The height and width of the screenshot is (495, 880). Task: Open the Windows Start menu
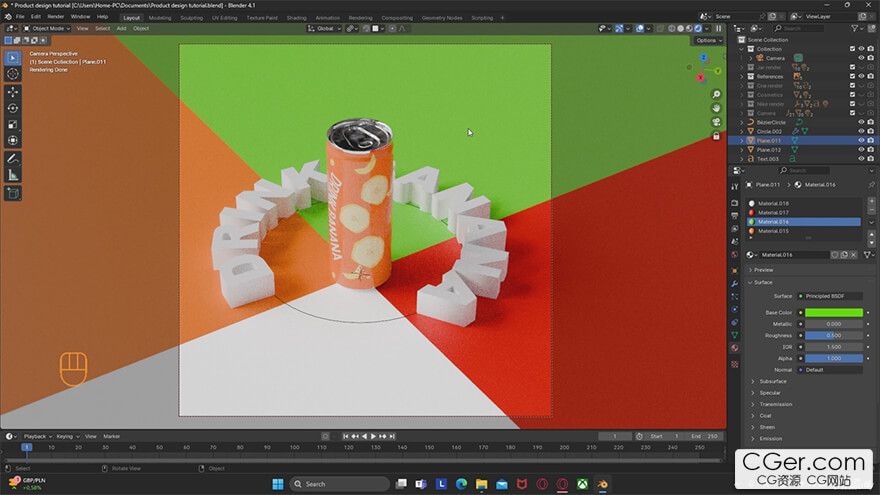coord(278,484)
